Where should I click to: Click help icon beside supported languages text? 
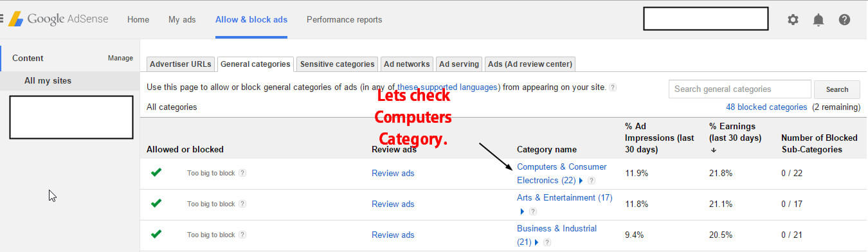[613, 87]
